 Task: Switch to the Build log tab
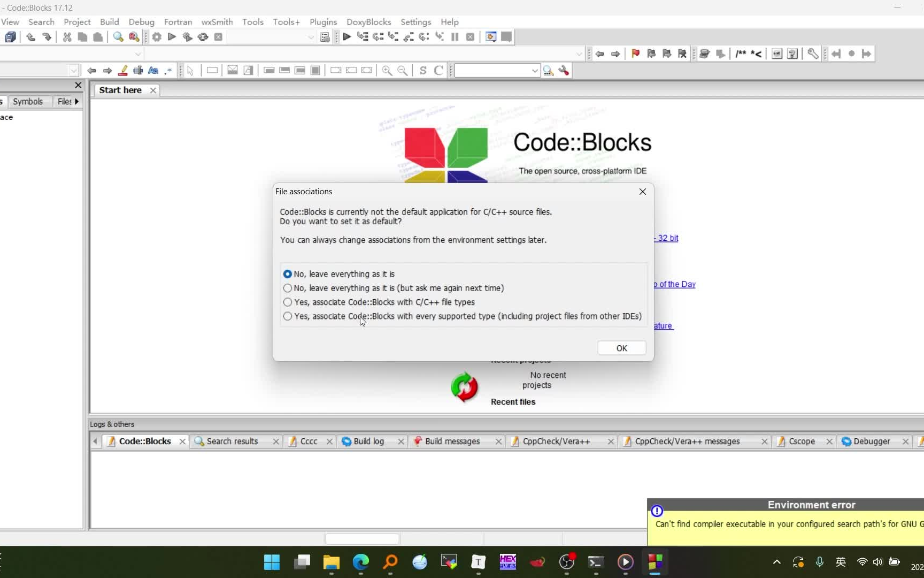pos(369,442)
